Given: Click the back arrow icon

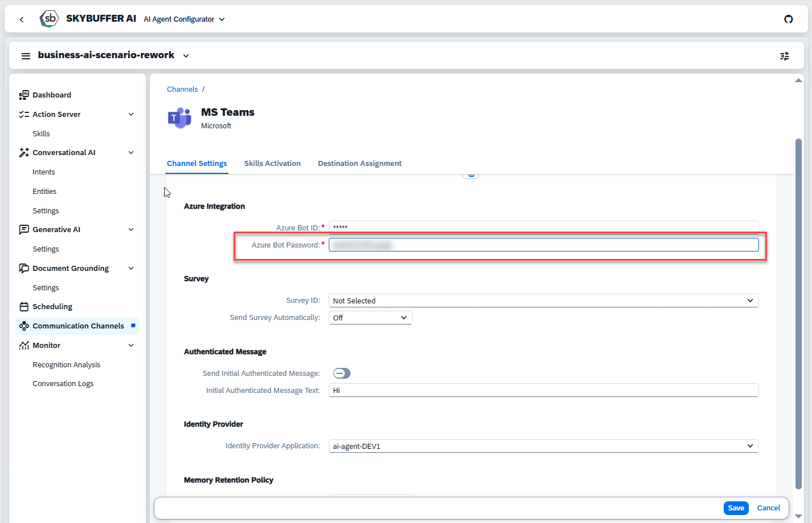Looking at the screenshot, I should click(x=22, y=19).
